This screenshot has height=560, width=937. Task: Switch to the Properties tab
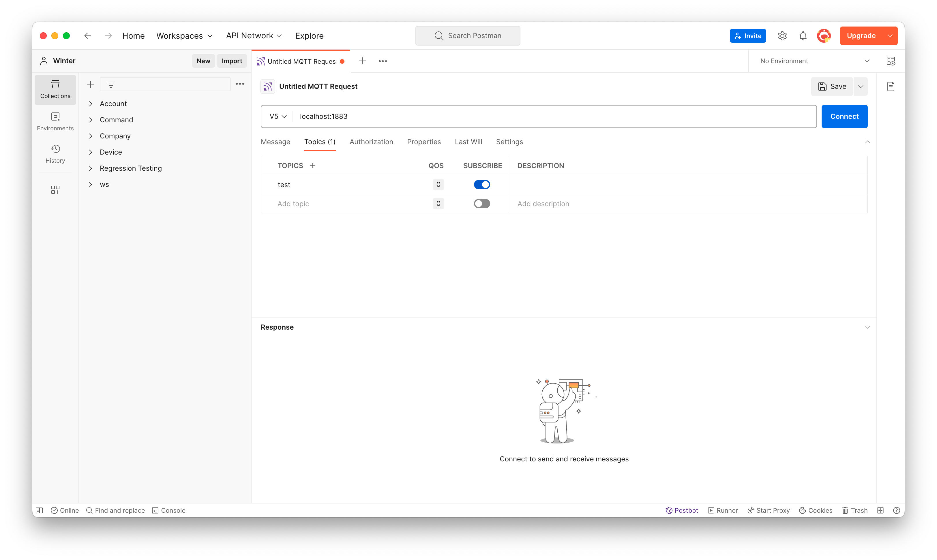tap(423, 142)
